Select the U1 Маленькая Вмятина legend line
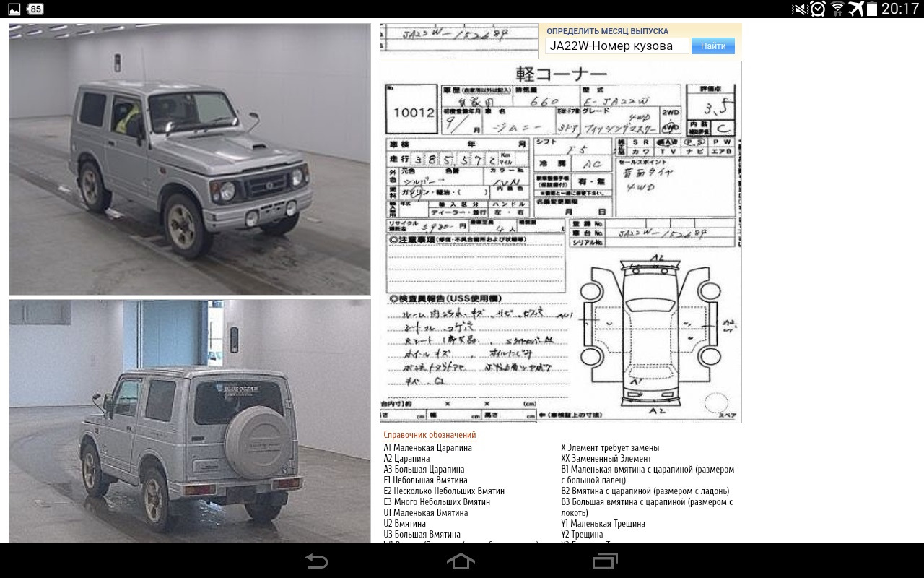Screen dimensions: 924x578 (x=426, y=513)
